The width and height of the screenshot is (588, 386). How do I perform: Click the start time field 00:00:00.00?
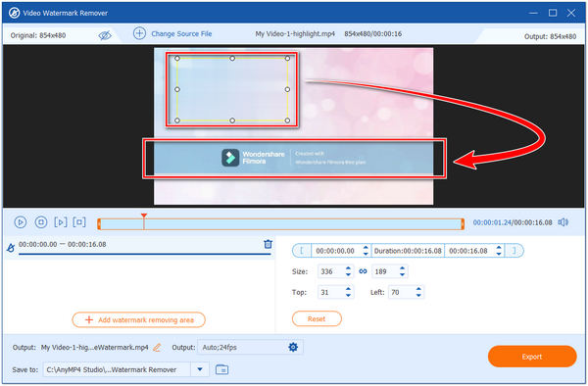click(x=335, y=251)
